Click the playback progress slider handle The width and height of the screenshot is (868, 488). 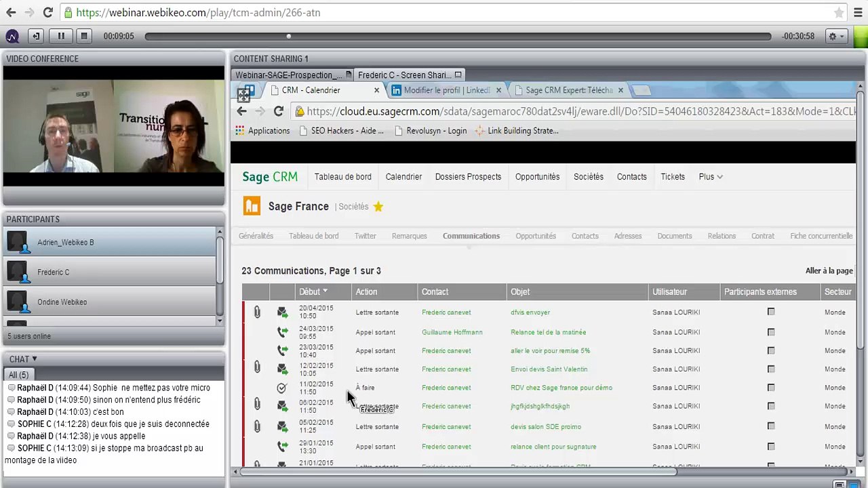click(289, 37)
